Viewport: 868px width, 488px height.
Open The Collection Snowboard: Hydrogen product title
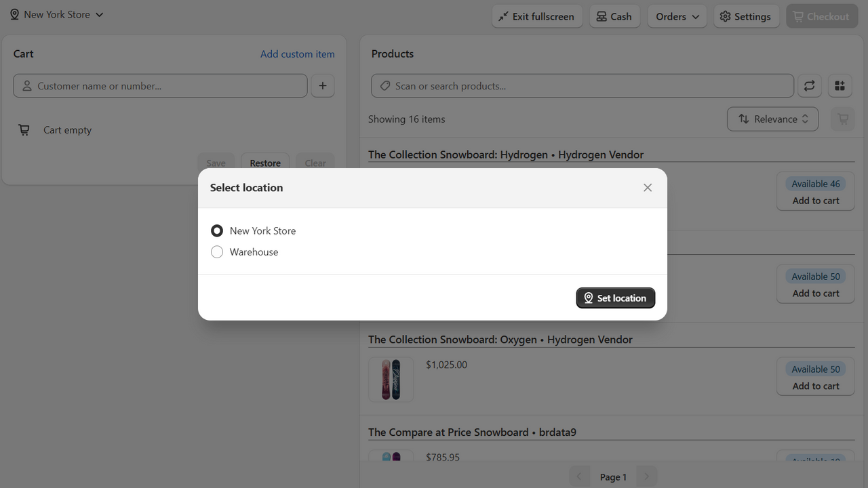coord(506,155)
